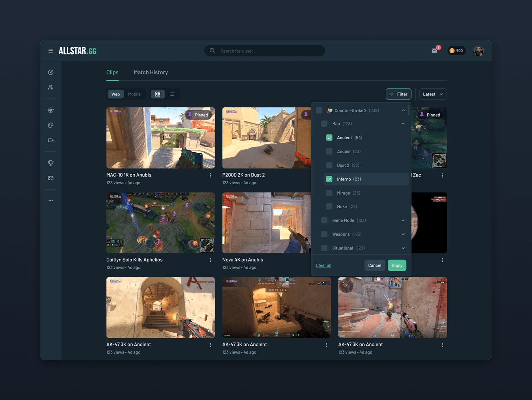The width and height of the screenshot is (532, 400).
Task: Expand the Weapons section
Action: [x=403, y=234]
